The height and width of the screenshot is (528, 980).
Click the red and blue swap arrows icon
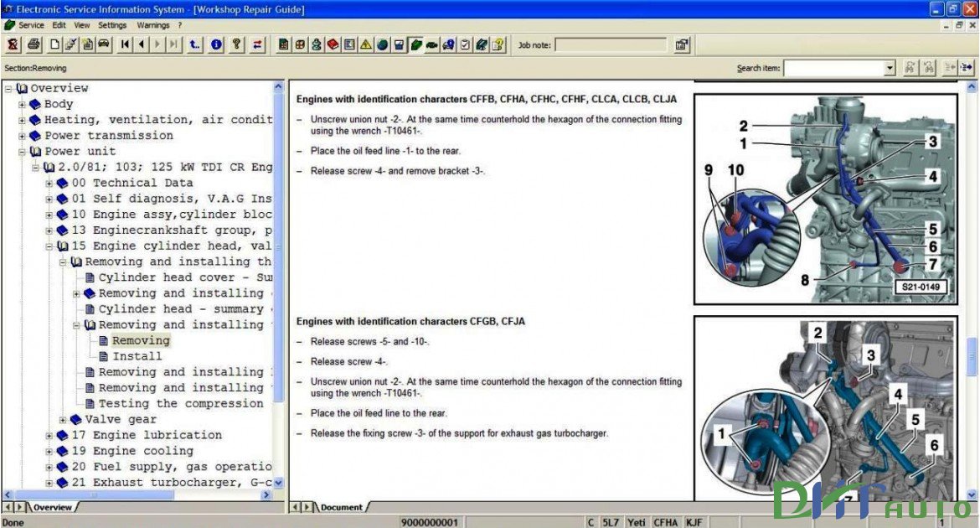click(257, 44)
